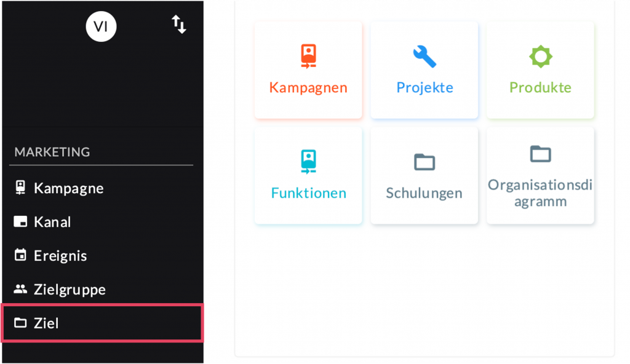This screenshot has width=630, height=364.
Task: Open the Projekte tile label
Action: pyautogui.click(x=425, y=87)
